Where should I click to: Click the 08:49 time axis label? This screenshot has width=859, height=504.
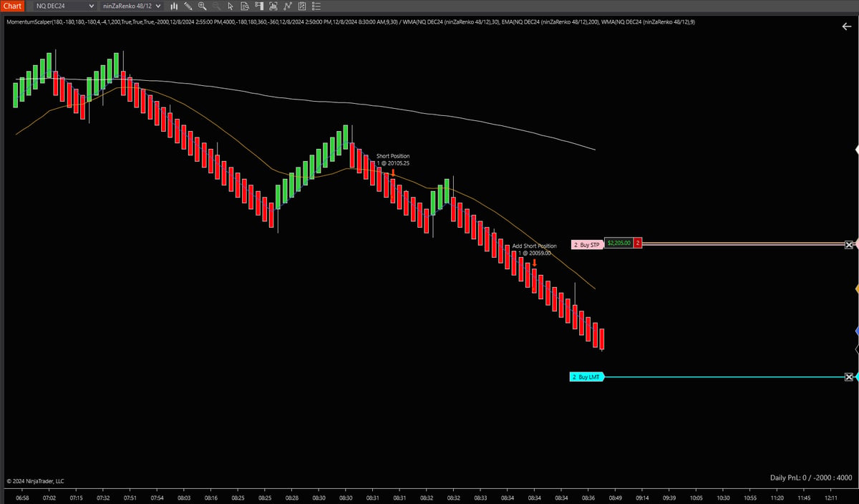(x=616, y=498)
